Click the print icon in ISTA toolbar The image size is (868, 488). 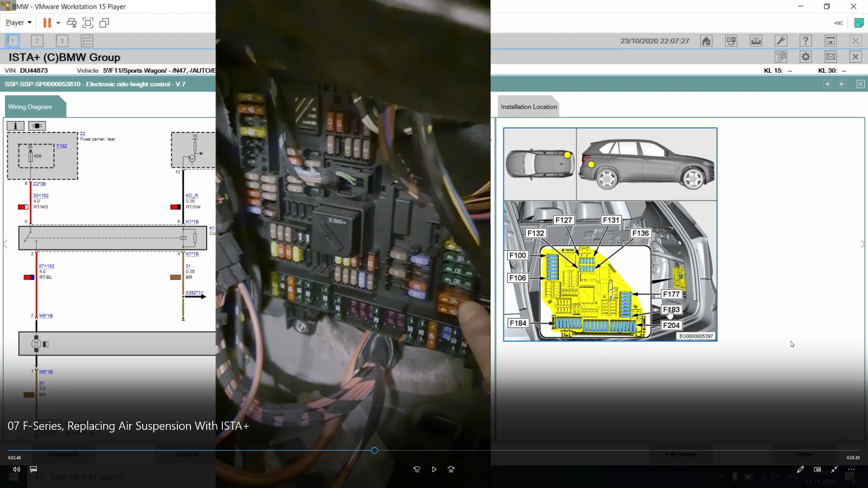point(756,41)
